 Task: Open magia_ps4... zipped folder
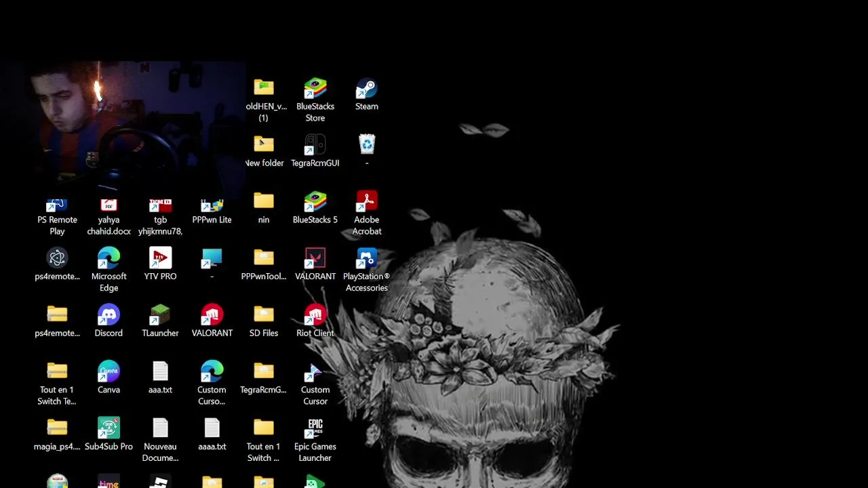click(57, 435)
